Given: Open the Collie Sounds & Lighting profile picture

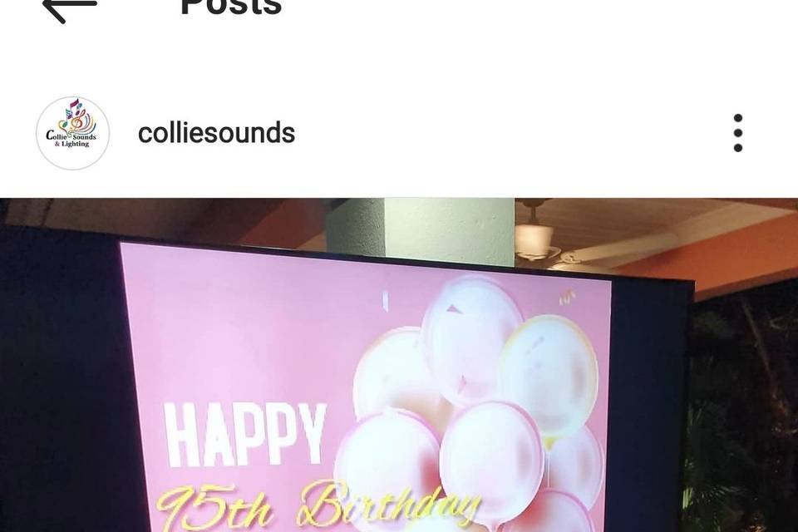Looking at the screenshot, I should coord(73,133).
